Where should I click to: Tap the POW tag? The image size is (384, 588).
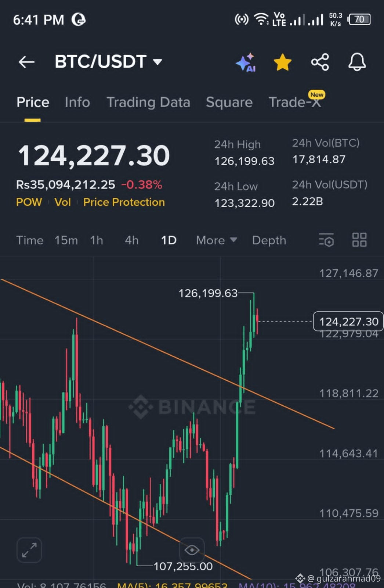click(29, 202)
